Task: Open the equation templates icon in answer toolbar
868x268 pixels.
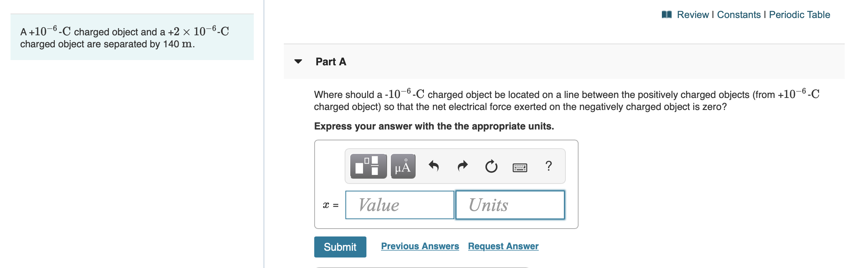Action: 367,166
